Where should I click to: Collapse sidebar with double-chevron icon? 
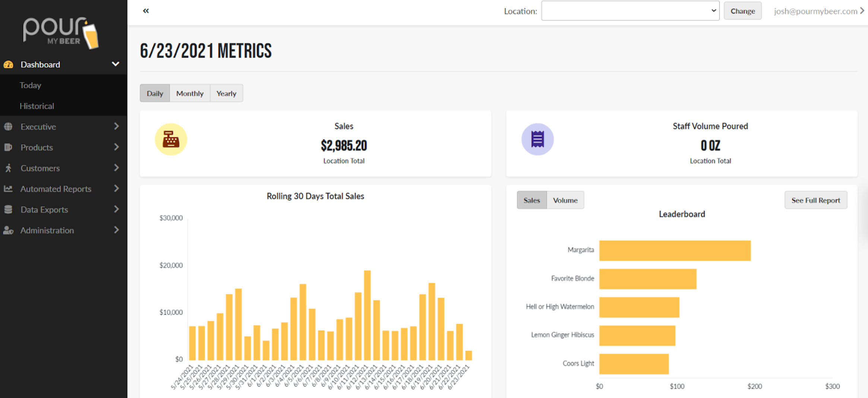point(146,11)
